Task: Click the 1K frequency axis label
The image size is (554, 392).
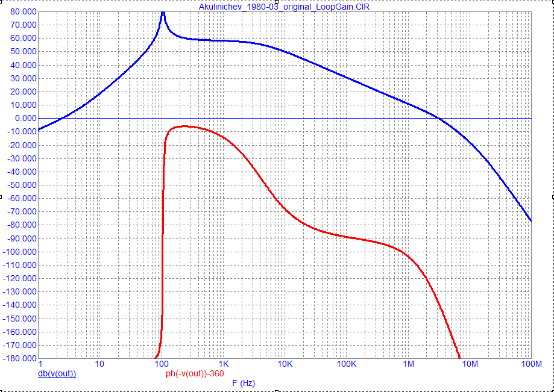Action: [x=223, y=364]
